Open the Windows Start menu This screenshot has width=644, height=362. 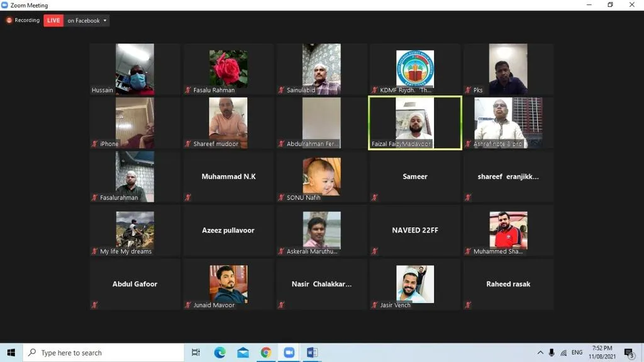point(11,353)
